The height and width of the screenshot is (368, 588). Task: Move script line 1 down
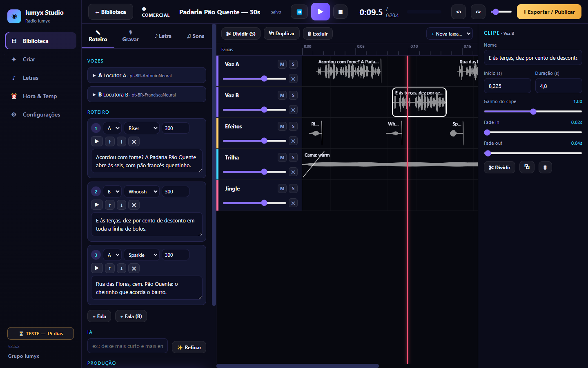point(121,141)
